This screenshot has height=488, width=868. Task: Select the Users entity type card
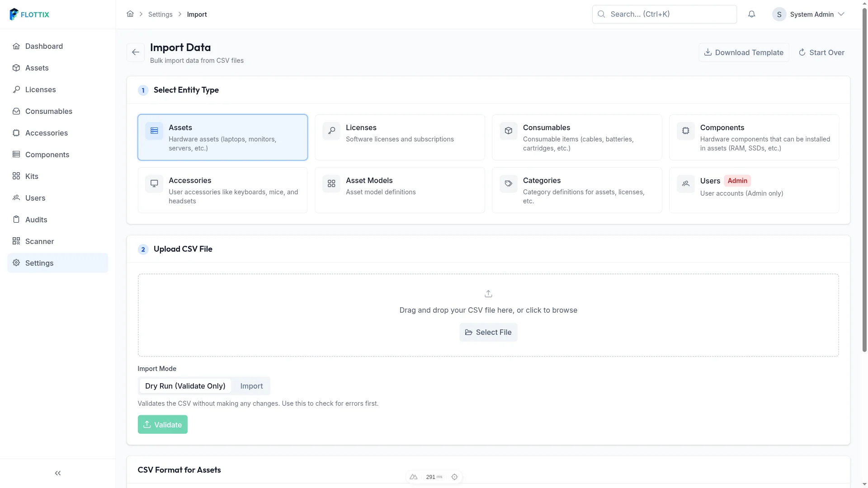(x=754, y=190)
